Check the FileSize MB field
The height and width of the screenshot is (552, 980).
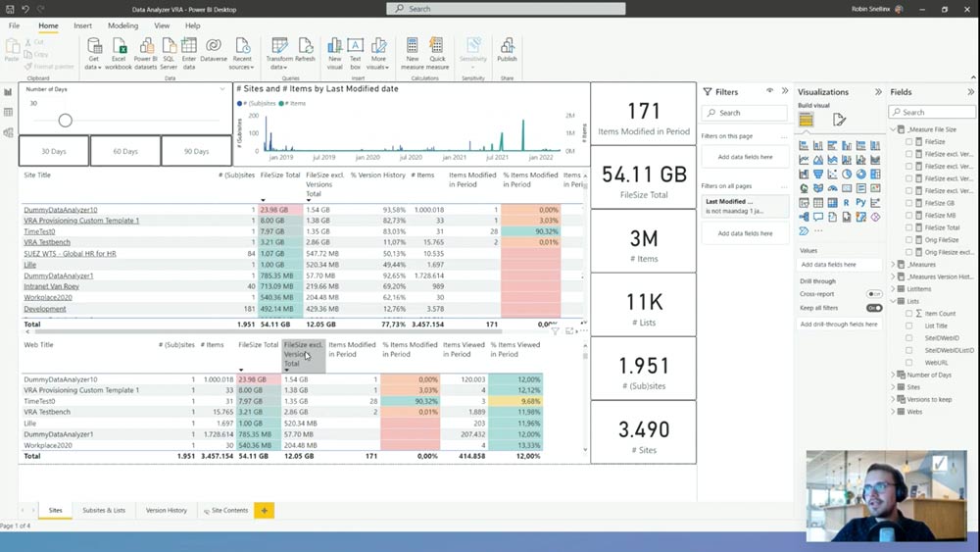908,215
